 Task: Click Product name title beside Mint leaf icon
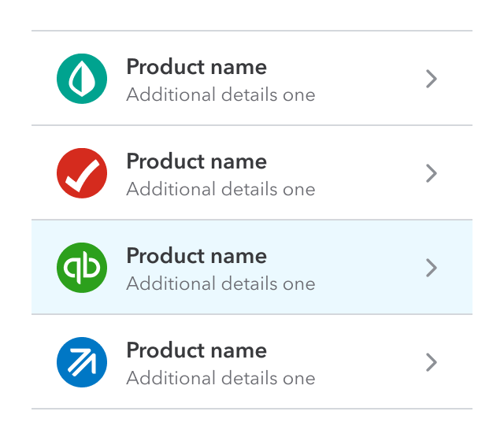(x=196, y=67)
